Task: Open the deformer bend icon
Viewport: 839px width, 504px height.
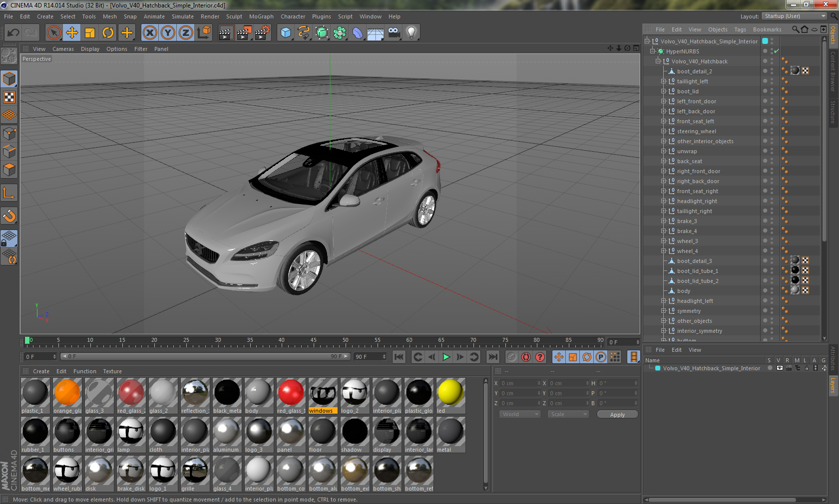Action: click(358, 33)
